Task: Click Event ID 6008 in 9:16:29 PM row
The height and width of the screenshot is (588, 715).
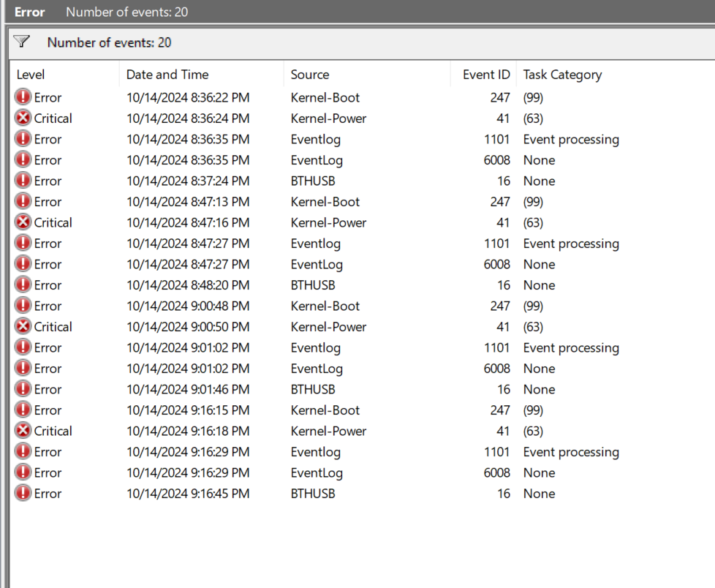Action: [496, 473]
